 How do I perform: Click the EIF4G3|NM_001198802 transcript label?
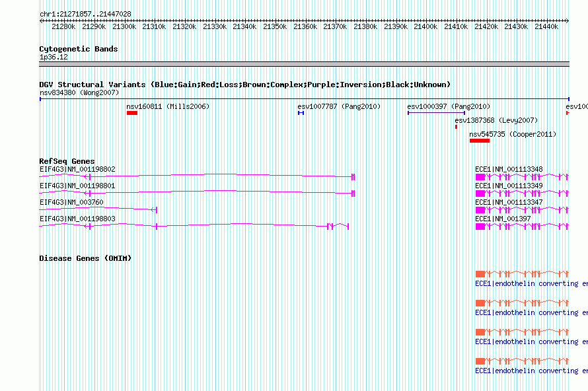(x=77, y=170)
